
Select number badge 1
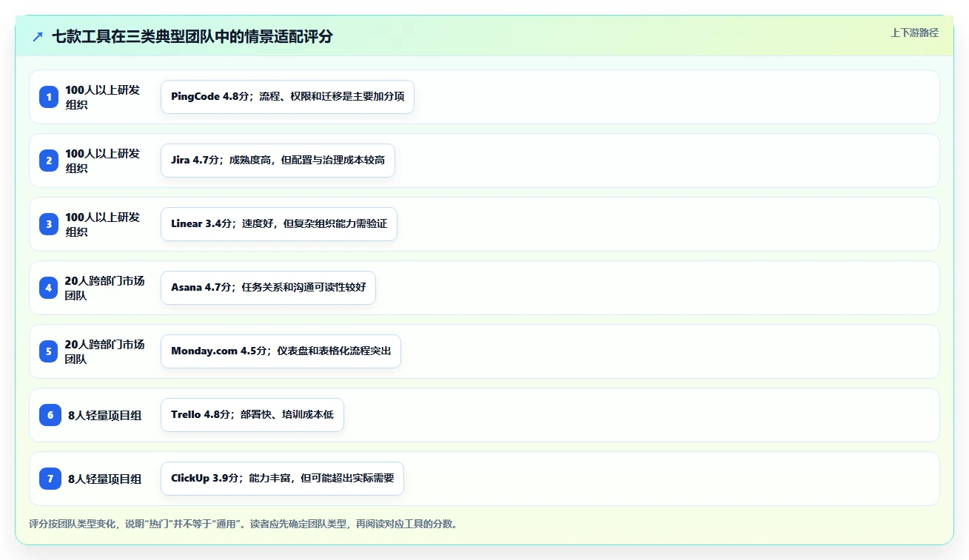point(49,97)
